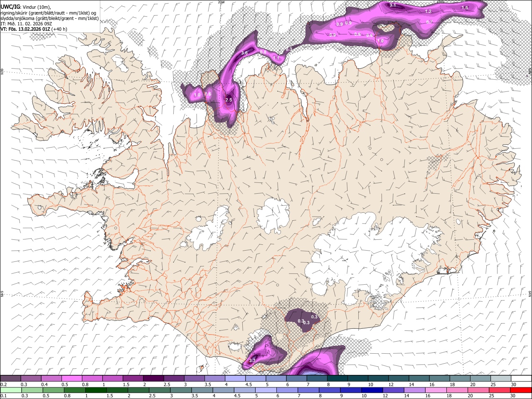Select lavender upper-row swatch at 4

pyautogui.click(x=235, y=379)
